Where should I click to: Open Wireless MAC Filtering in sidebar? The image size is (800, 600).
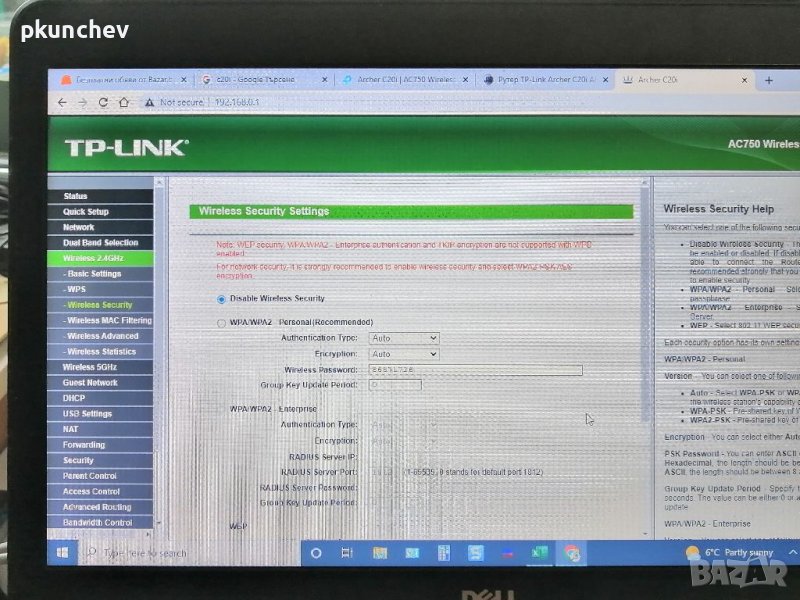click(108, 320)
